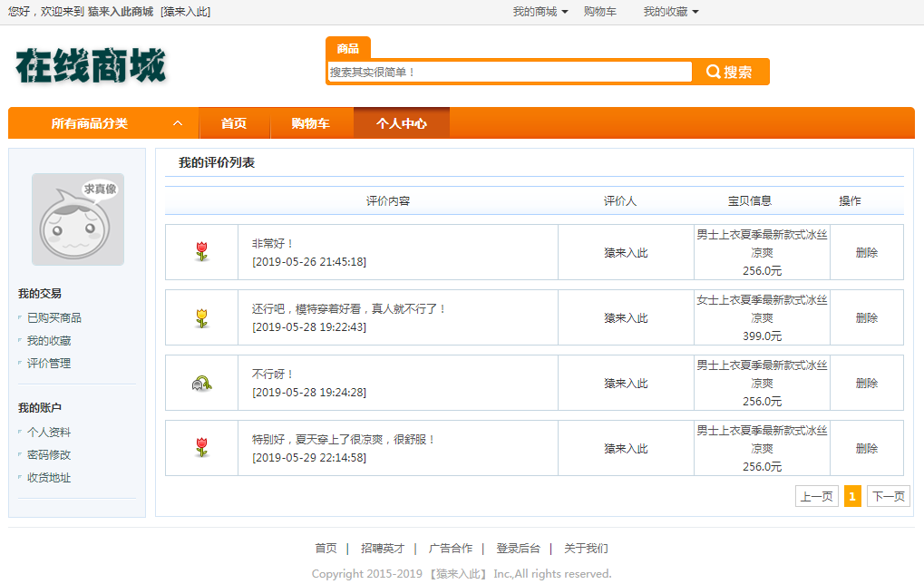Click the yellow tulip icon beside 还行吧
This screenshot has height=584, width=924.
point(201,317)
